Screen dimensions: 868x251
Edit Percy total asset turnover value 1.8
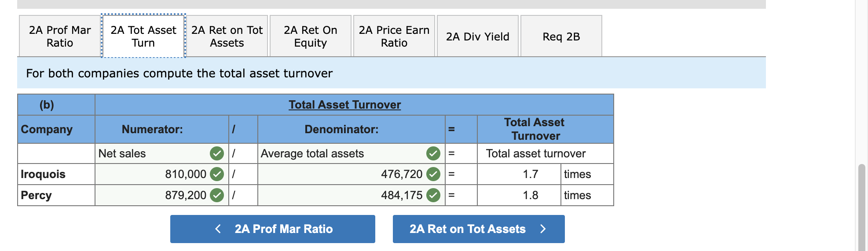click(x=519, y=195)
